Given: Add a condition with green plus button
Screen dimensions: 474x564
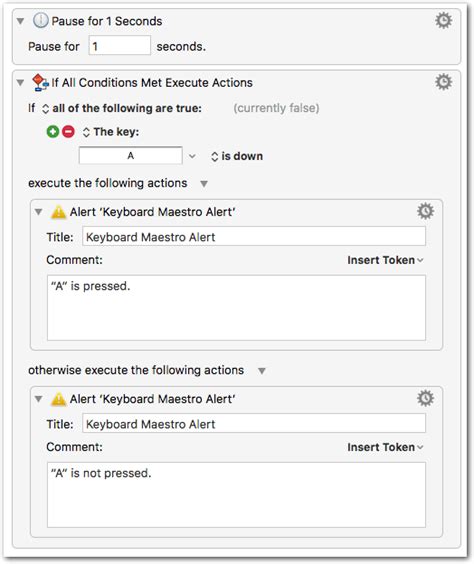Looking at the screenshot, I should 53,132.
